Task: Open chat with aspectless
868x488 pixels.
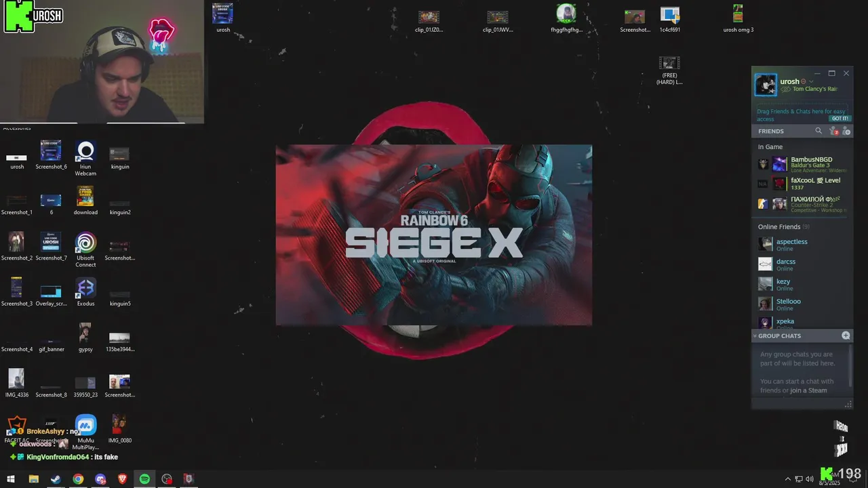Action: pos(802,245)
